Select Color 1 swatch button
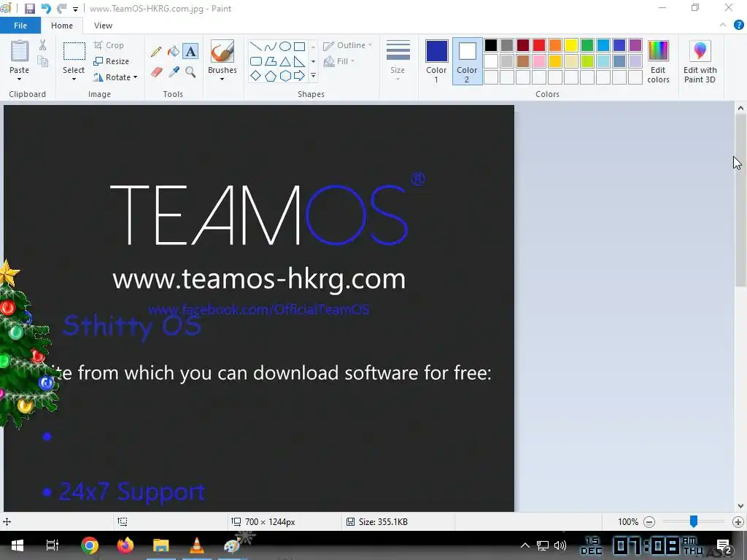The width and height of the screenshot is (747, 560). 436,62
